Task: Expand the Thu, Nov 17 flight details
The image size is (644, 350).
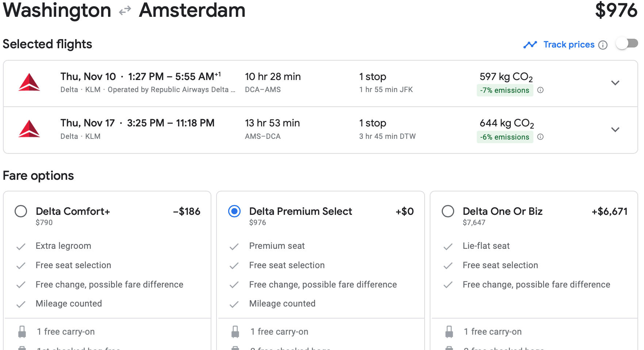Action: (615, 130)
